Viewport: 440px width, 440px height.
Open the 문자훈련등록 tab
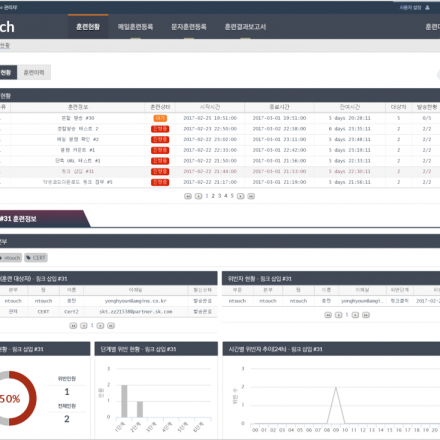click(x=189, y=27)
